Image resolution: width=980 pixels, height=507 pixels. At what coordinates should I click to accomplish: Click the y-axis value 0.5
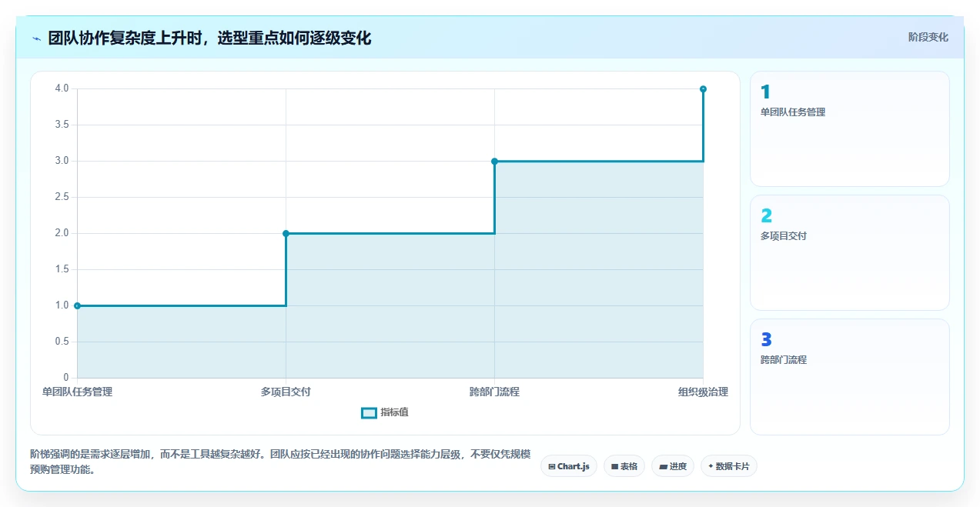(x=62, y=342)
